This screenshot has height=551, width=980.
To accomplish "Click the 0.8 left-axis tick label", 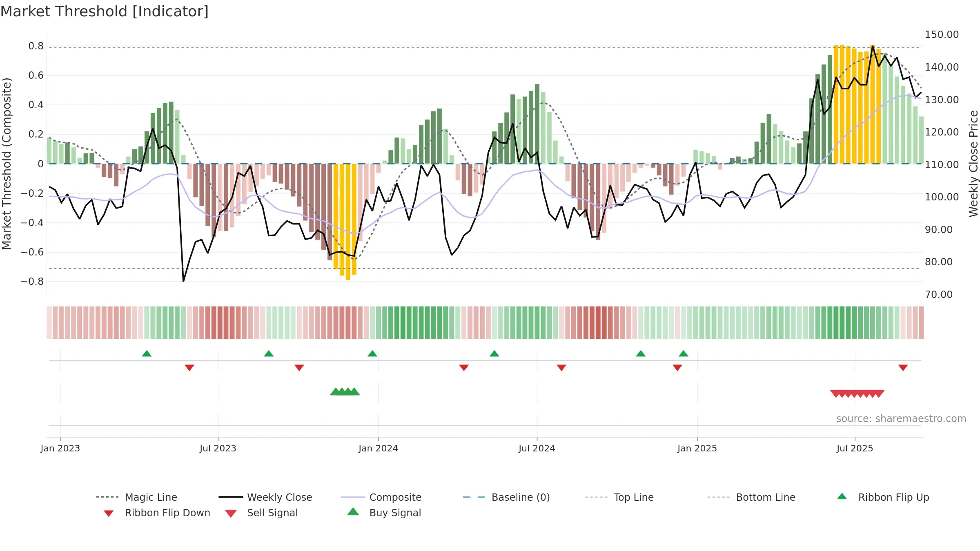I will (36, 46).
